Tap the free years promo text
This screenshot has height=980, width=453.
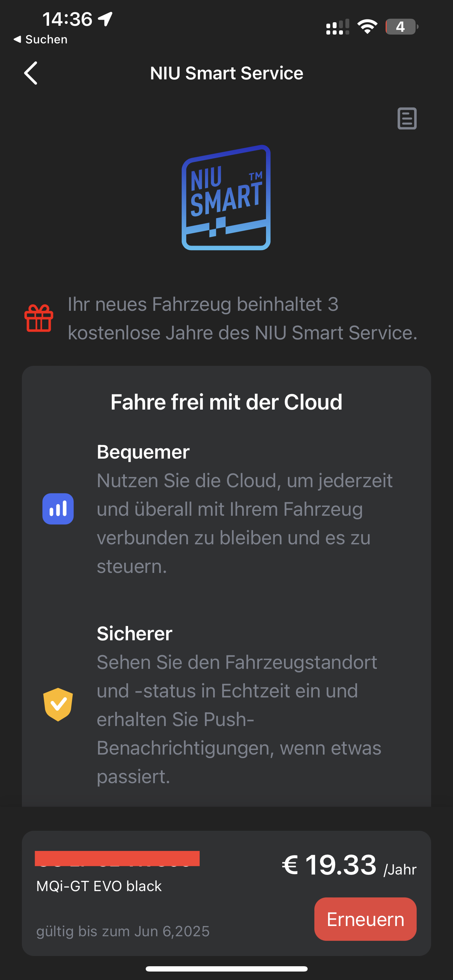242,319
